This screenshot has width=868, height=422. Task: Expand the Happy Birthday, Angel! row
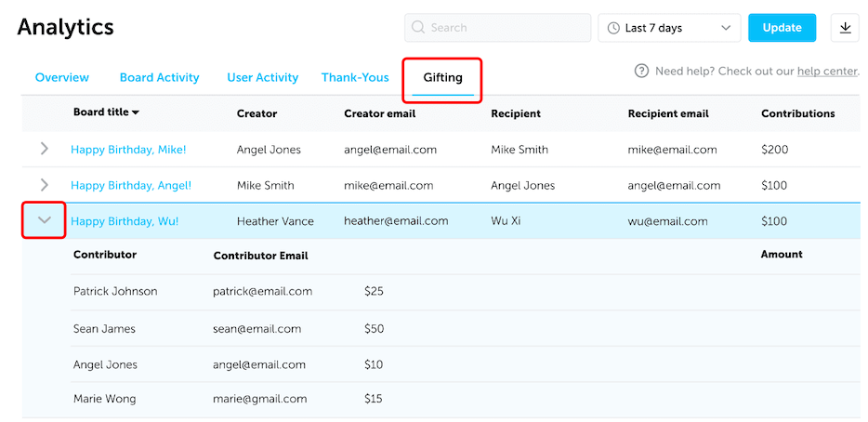45,185
